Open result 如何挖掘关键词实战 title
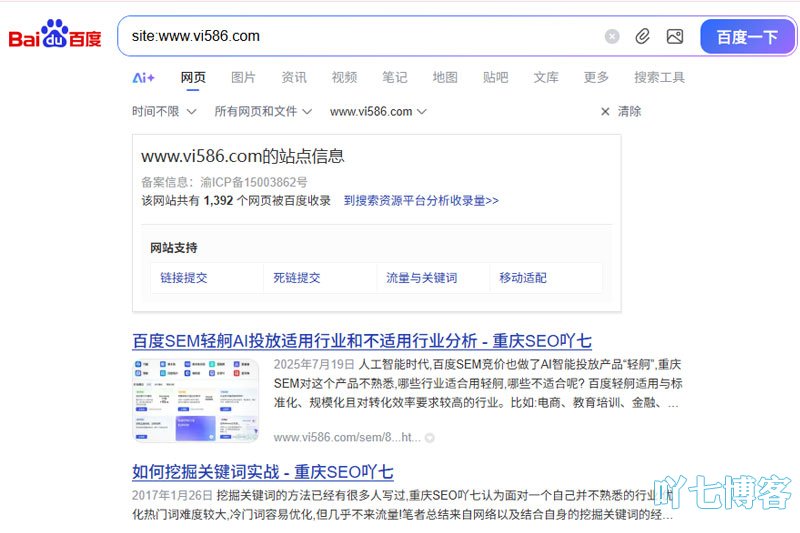The image size is (800, 533). 263,472
